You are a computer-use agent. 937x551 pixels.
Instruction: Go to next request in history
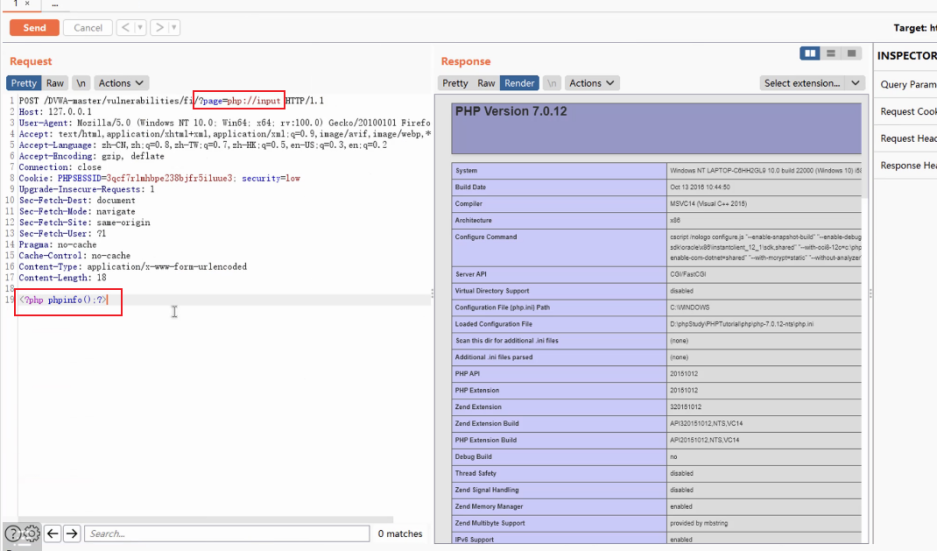[x=160, y=27]
